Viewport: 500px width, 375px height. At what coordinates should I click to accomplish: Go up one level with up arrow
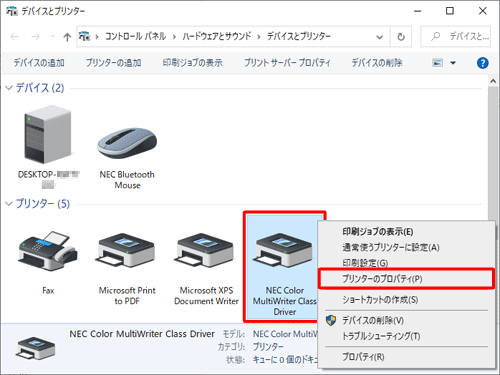click(67, 37)
